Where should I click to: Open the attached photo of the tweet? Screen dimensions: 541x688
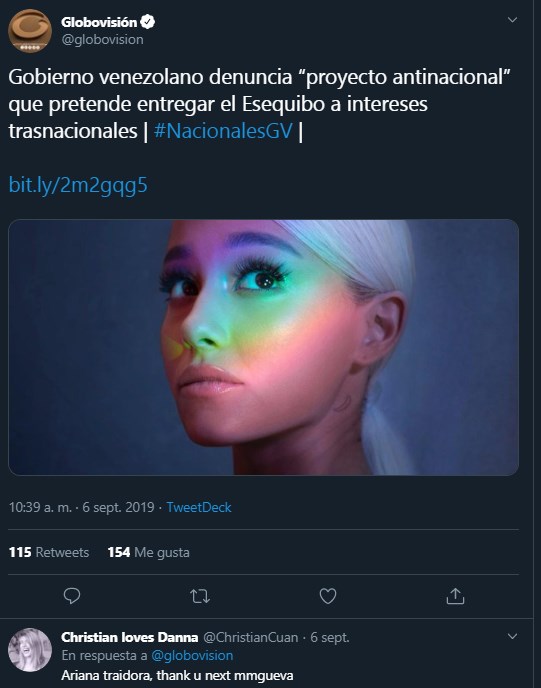point(263,347)
